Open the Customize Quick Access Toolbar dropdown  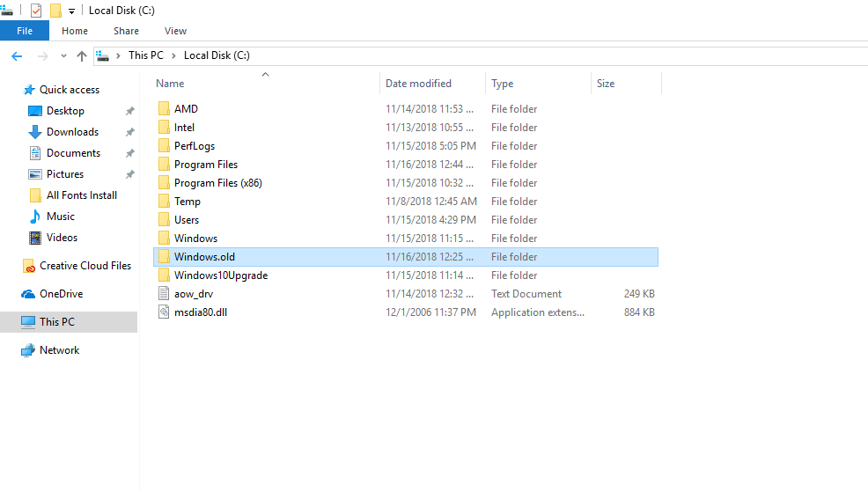[x=71, y=11]
